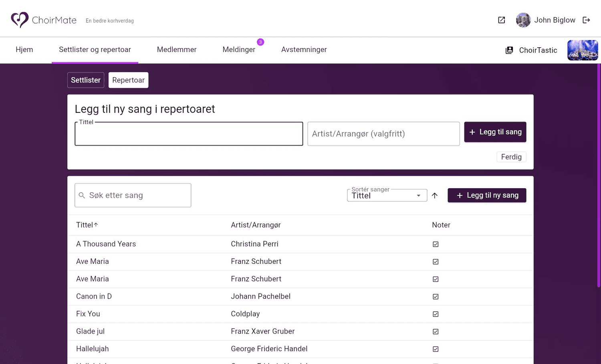Image resolution: width=601 pixels, height=364 pixels.
Task: Open the A Thousand Years song row
Action: [x=300, y=244]
